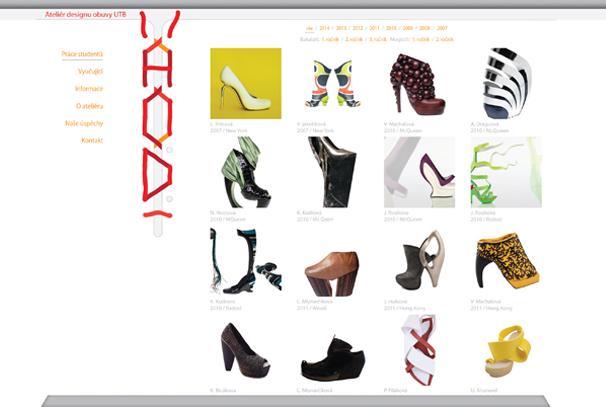Open the Informace section
This screenshot has height=407, width=606.
click(88, 89)
